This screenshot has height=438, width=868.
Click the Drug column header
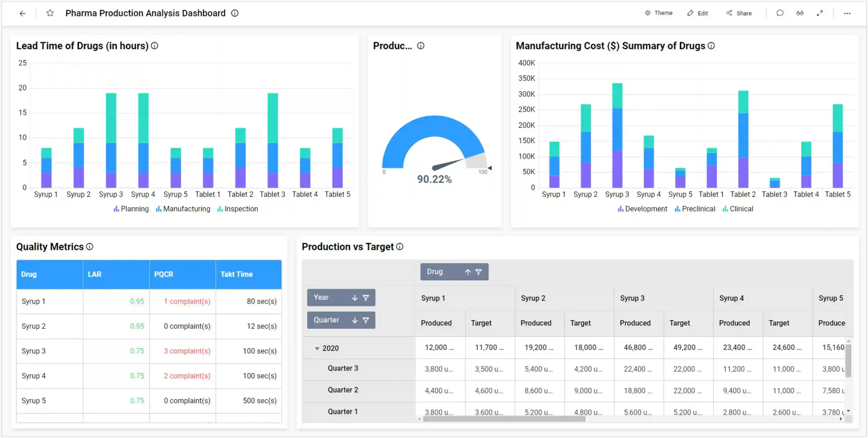(50, 274)
